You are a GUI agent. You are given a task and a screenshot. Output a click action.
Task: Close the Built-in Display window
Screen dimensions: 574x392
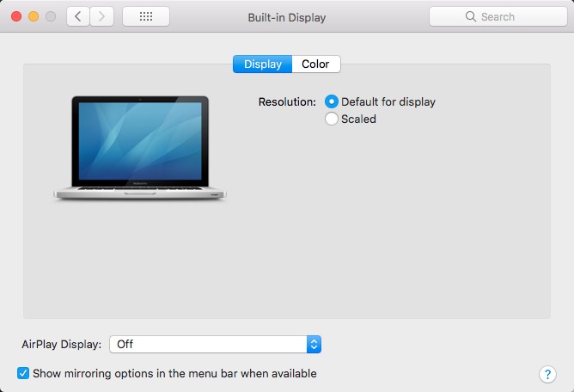[16, 16]
